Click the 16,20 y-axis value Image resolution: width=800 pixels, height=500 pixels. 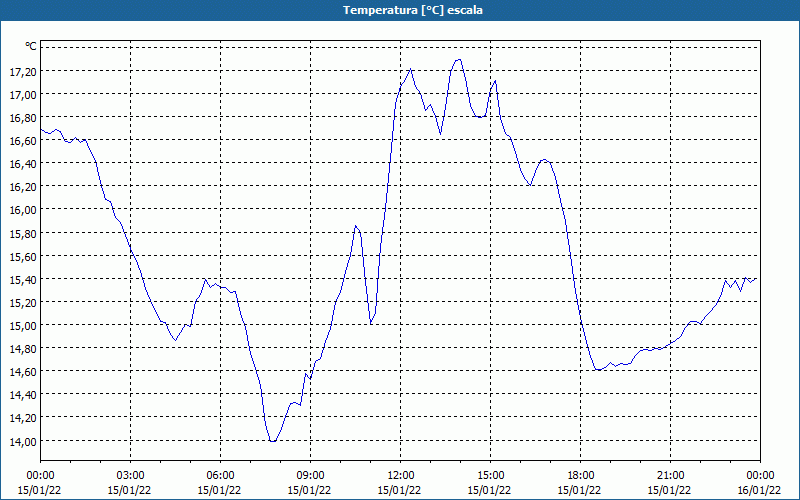coord(23,187)
